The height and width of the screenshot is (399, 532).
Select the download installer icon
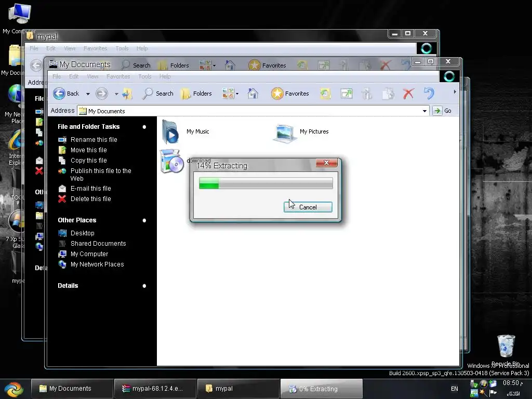click(x=171, y=161)
